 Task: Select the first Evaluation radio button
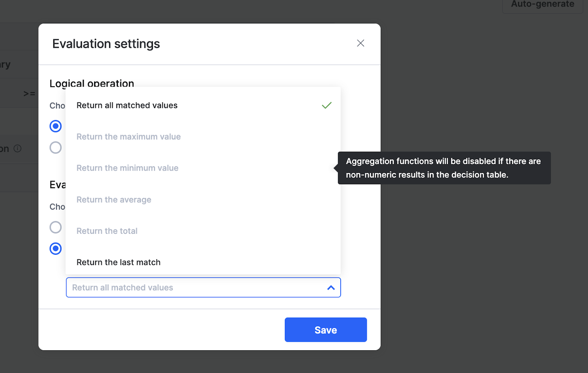[55, 227]
